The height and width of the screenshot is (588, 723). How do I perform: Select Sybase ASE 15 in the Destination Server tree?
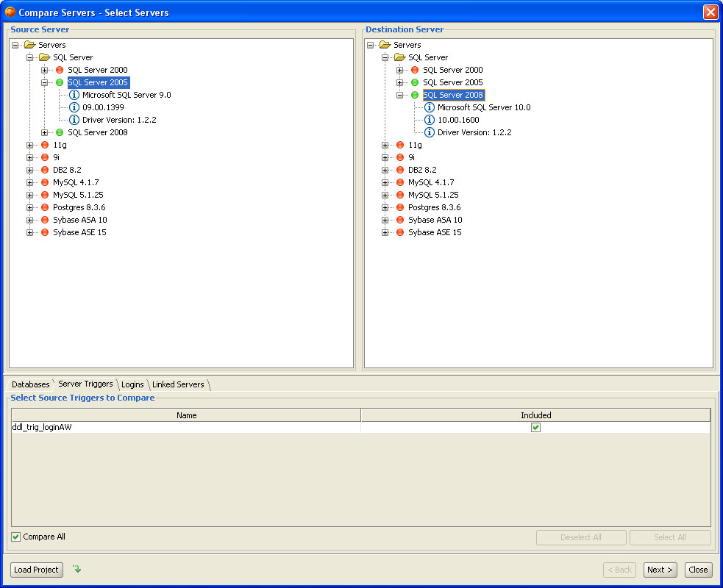(x=435, y=232)
